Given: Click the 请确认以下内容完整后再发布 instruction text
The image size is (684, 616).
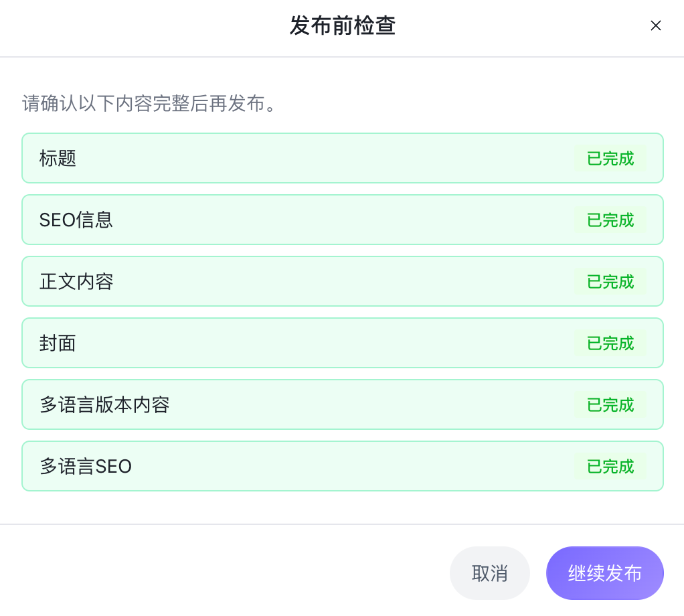Looking at the screenshot, I should click(150, 104).
